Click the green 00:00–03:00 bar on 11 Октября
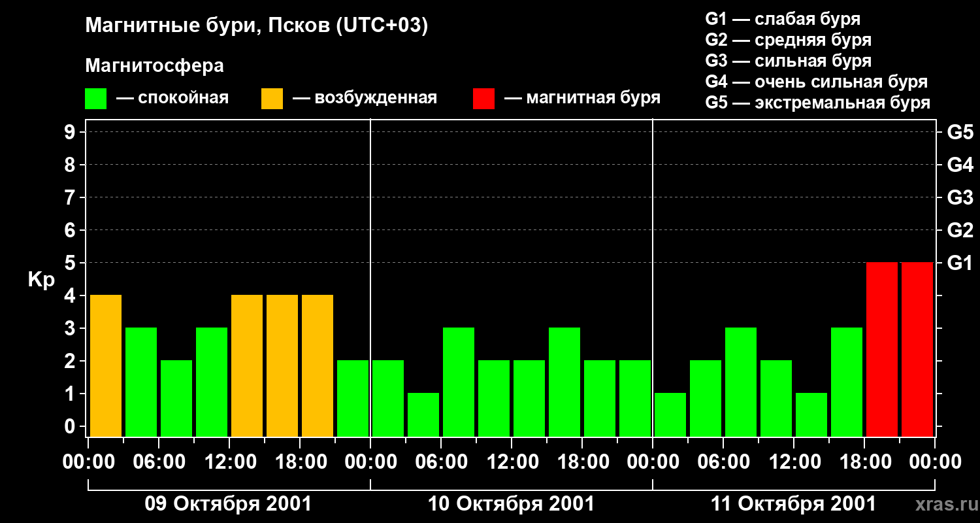Screen dimensions: 980x523 670,414
